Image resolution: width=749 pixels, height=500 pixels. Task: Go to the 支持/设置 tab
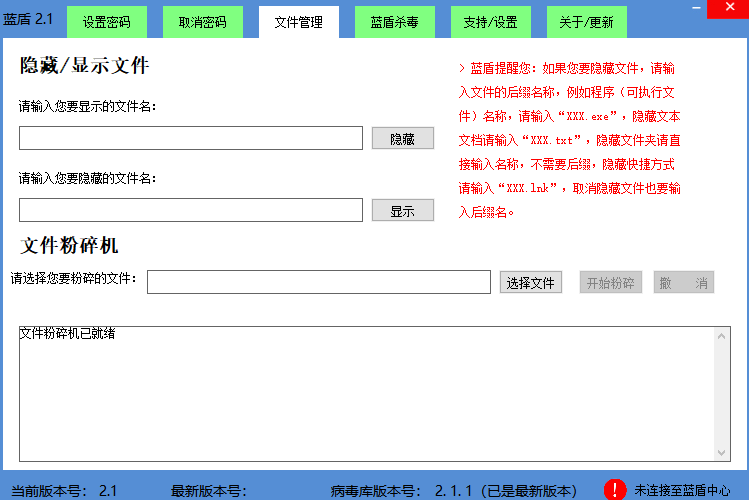(x=491, y=22)
